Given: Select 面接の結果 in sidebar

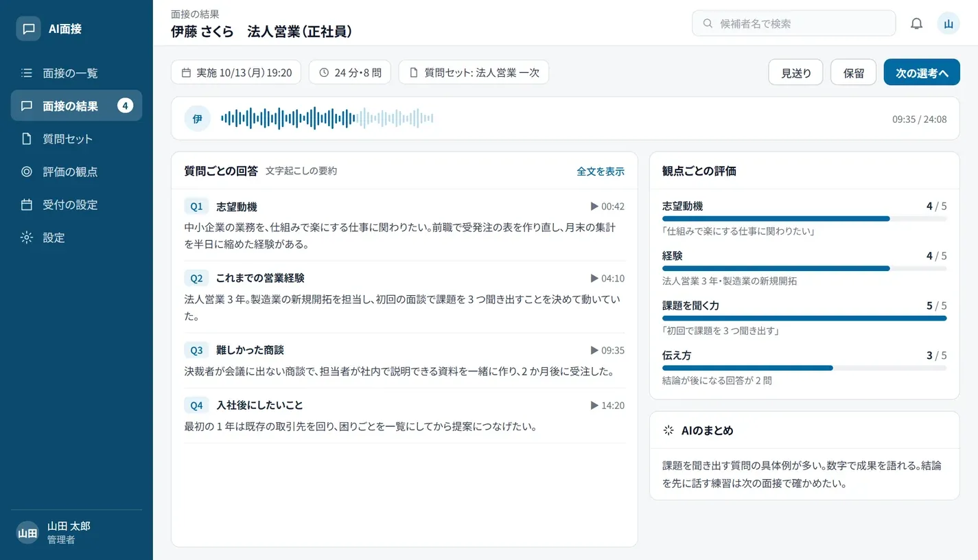Looking at the screenshot, I should pyautogui.click(x=76, y=106).
